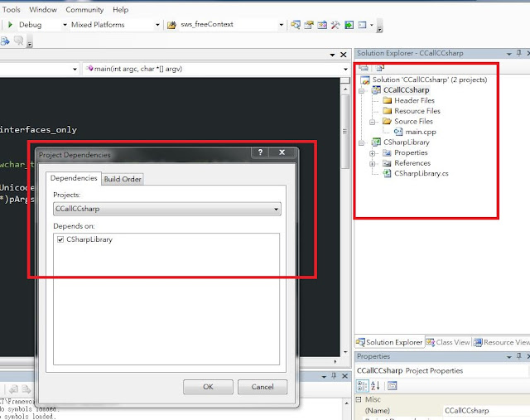Click the Show All Files toolbar icon
530x420 pixels.
[x=380, y=68]
